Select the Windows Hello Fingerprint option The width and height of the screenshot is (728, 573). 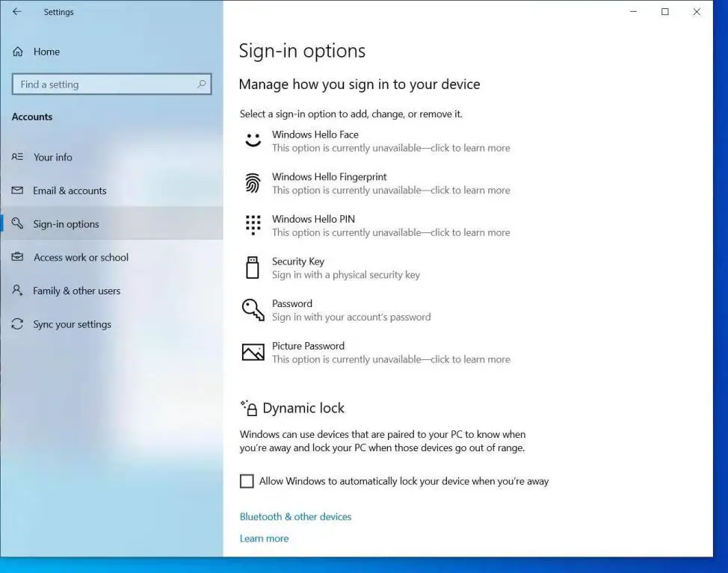pos(376,183)
